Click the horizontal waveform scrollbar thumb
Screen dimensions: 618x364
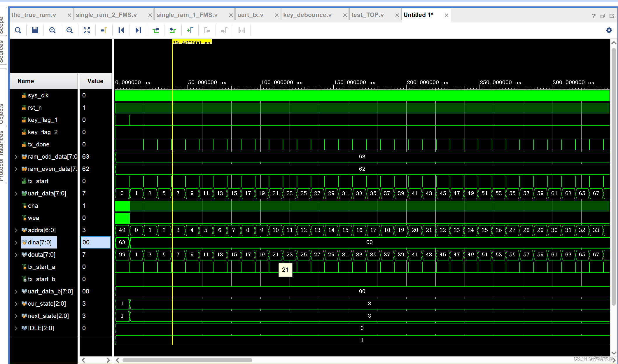(x=187, y=360)
